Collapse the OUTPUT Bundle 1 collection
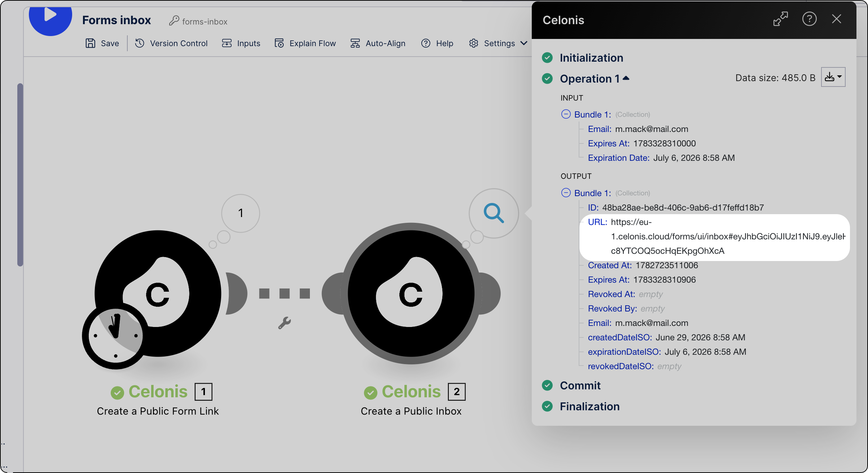 pyautogui.click(x=566, y=193)
